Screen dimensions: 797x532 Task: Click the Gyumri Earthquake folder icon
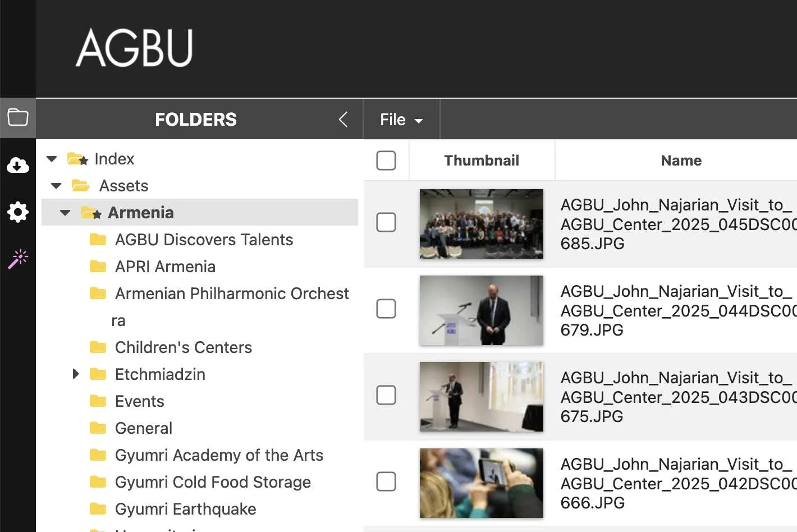click(x=98, y=509)
